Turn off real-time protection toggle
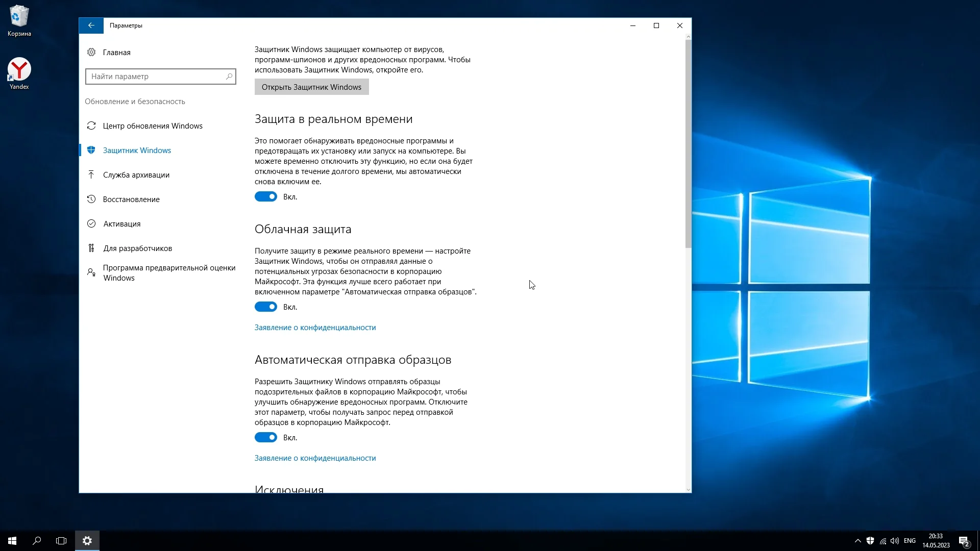 tap(265, 197)
